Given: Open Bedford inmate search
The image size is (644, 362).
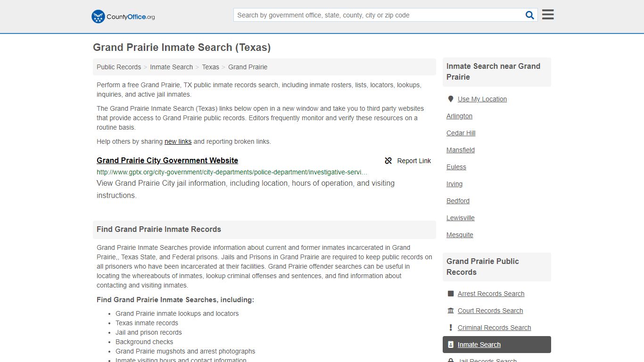Looking at the screenshot, I should pyautogui.click(x=458, y=201).
